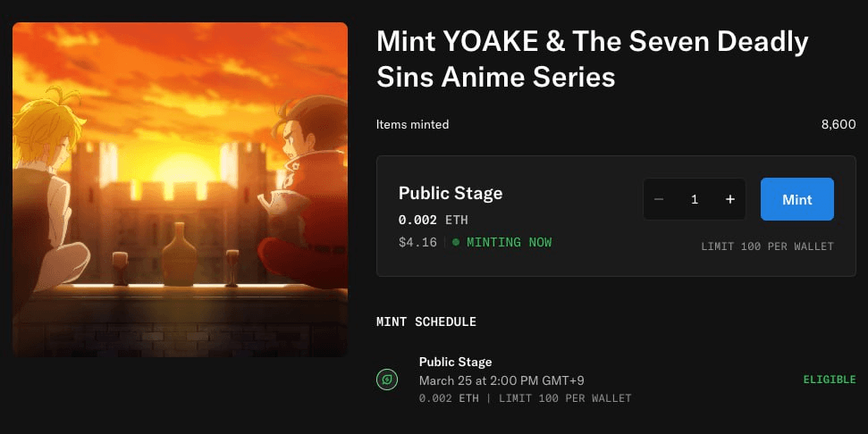
Task: Click the Mint YOAKE collection title
Action: 593,59
